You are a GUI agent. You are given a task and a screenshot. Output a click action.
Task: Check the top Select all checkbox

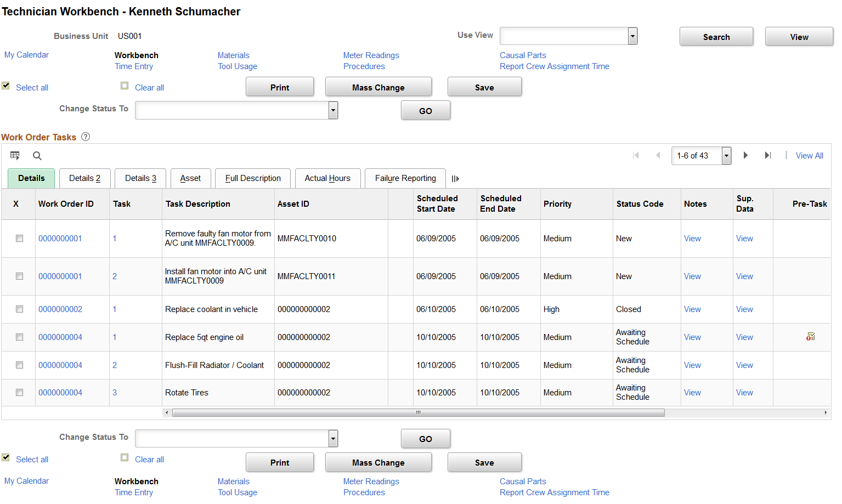pos(5,86)
